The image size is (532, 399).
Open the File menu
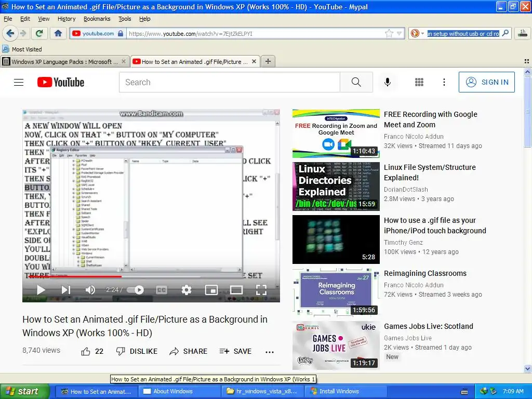pos(8,19)
